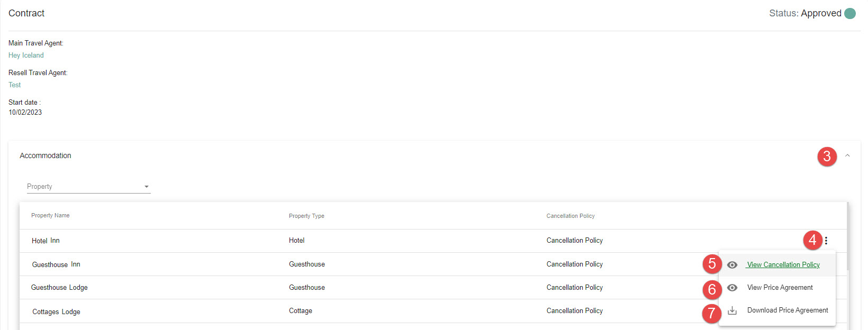
Task: Click the download icon for Price Agreement
Action: (732, 310)
